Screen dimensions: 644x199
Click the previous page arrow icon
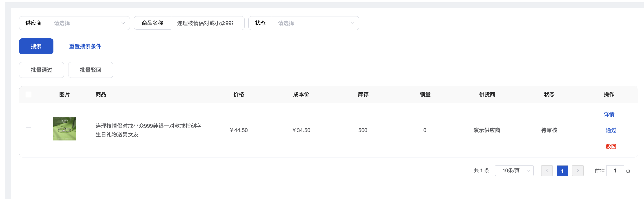coord(547,171)
